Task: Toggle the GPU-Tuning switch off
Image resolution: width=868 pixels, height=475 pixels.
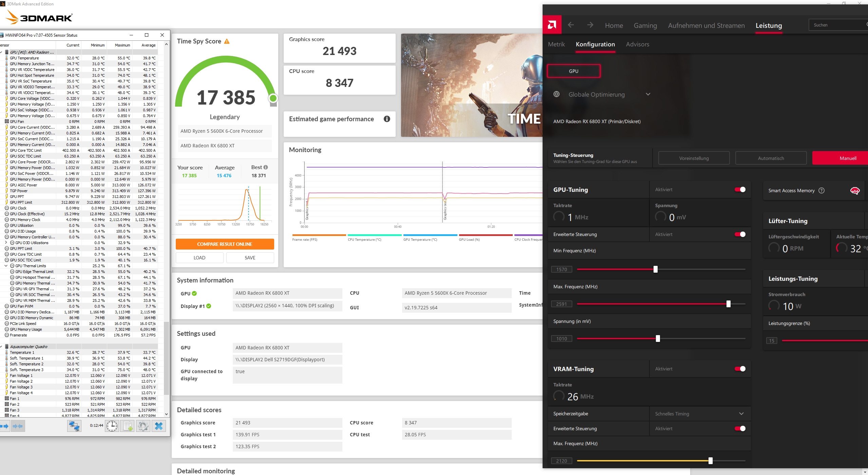Action: (740, 189)
